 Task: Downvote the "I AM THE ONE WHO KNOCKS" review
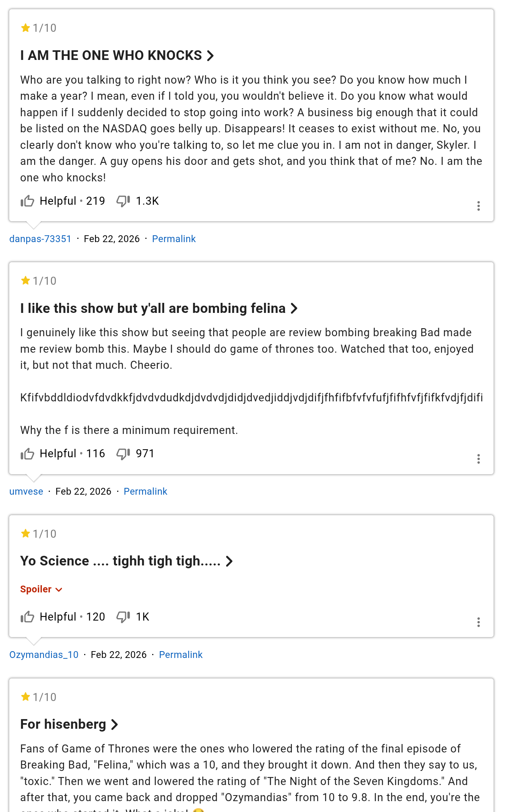(123, 201)
